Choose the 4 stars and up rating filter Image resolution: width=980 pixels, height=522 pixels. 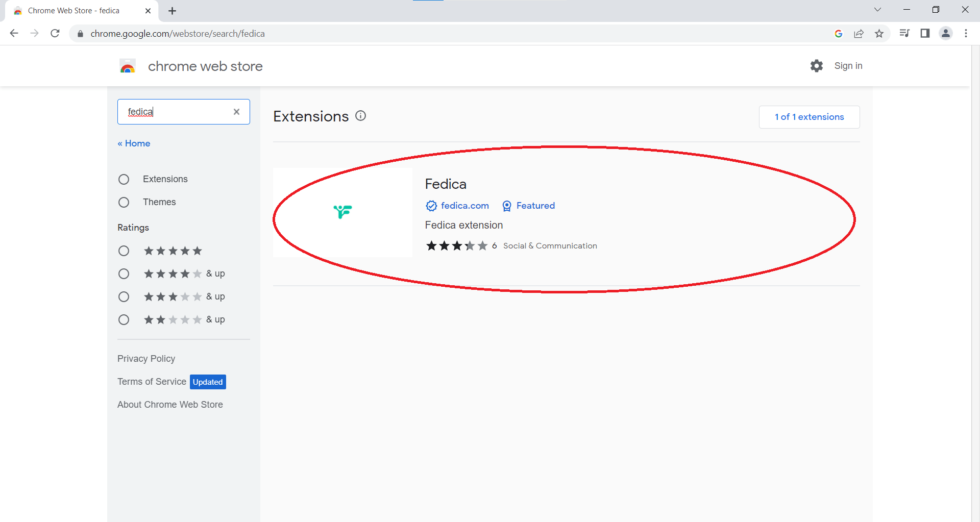pos(124,274)
